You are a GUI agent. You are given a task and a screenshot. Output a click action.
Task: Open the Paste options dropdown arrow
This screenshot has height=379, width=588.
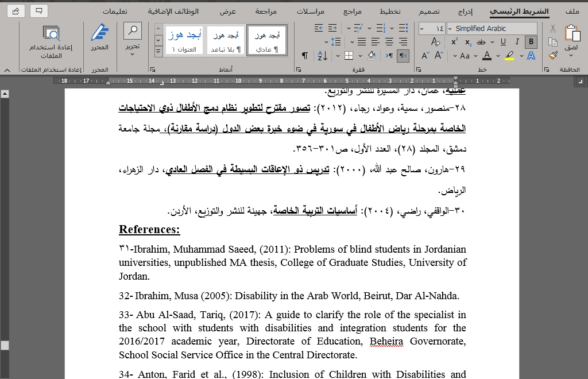tap(571, 56)
